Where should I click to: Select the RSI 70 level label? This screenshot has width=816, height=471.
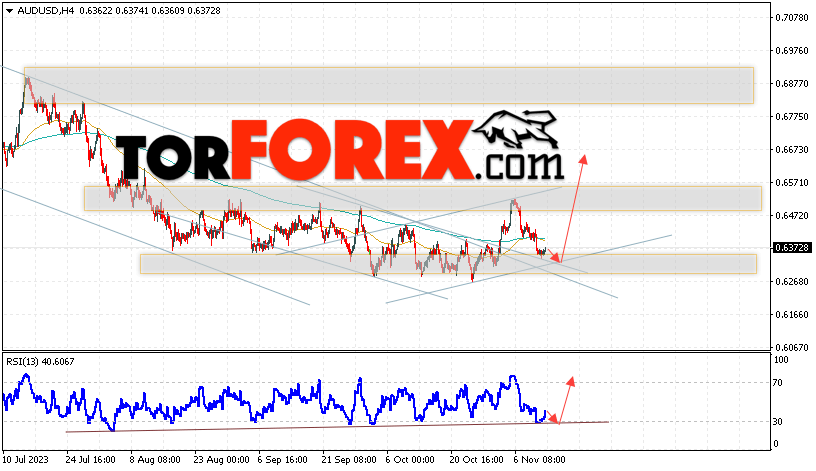(x=777, y=383)
